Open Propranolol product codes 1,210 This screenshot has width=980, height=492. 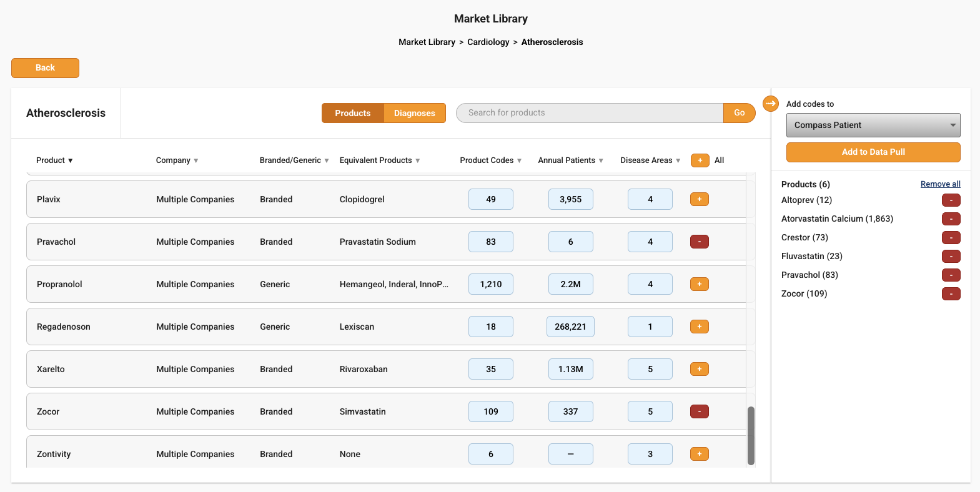[x=491, y=284]
